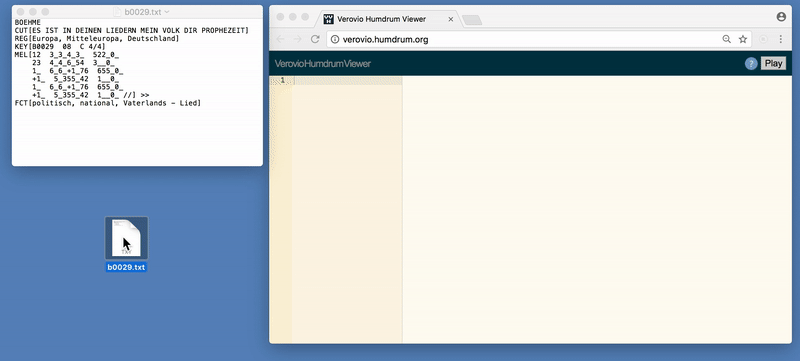Viewport: 800px width, 361px height.
Task: Bookmark page with the star icon
Action: click(743, 39)
